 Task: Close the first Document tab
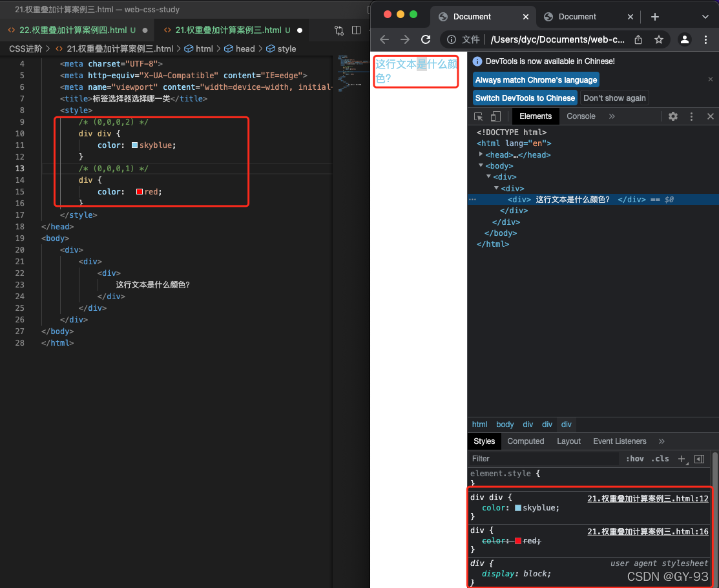[x=526, y=17]
